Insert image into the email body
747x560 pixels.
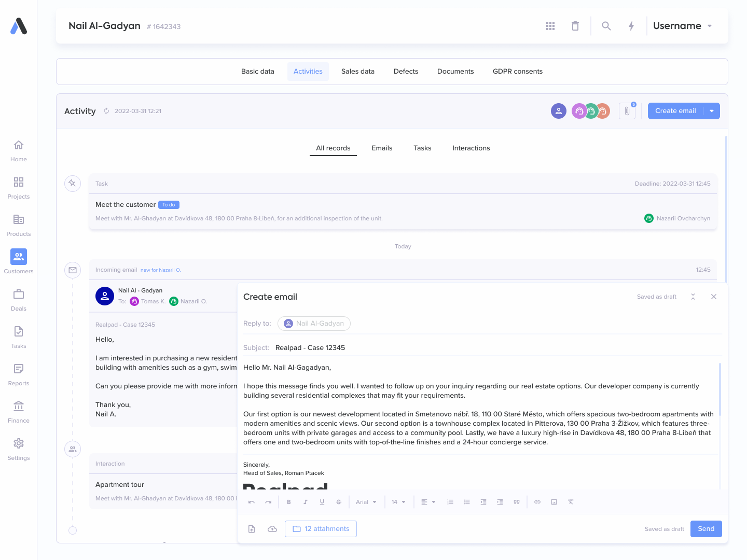pos(554,502)
